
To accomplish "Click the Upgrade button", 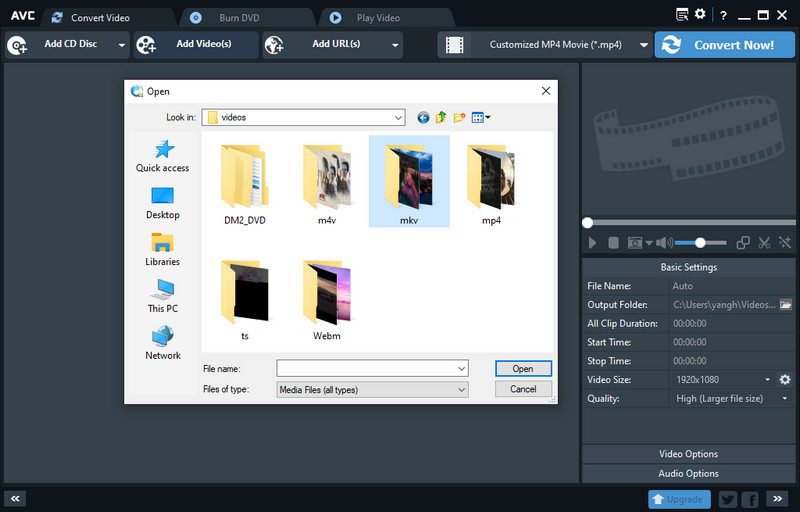I will click(679, 499).
